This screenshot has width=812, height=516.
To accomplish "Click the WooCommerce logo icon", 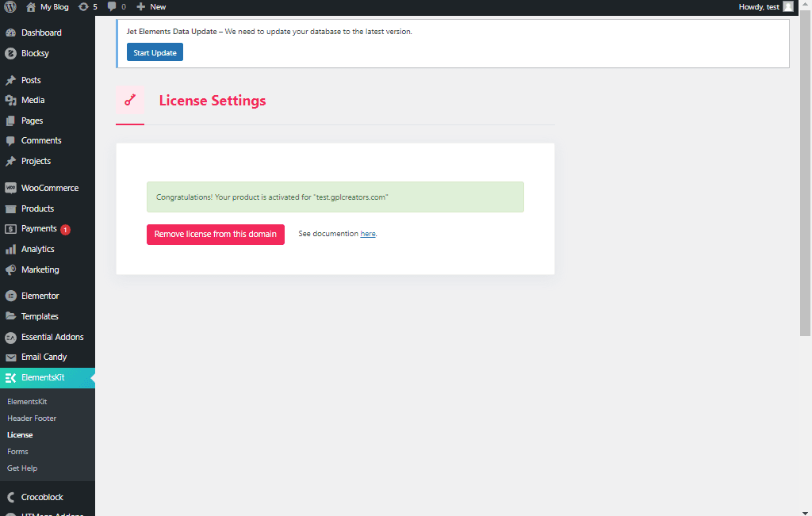I will pyautogui.click(x=10, y=189).
